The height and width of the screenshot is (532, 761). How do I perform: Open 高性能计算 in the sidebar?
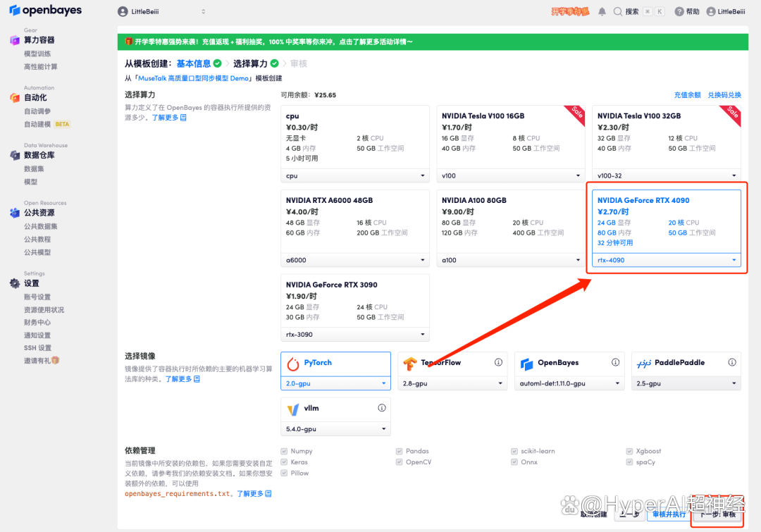coord(41,67)
